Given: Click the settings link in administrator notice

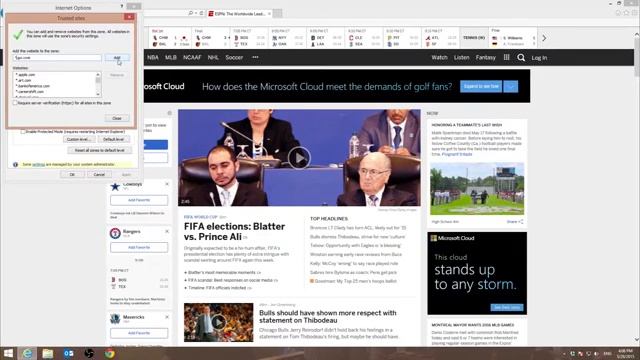Looking at the screenshot, I should [x=38, y=164].
